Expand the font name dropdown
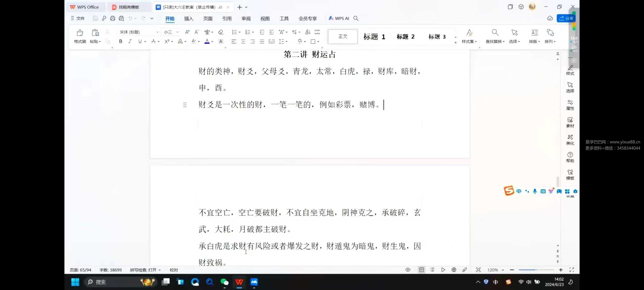This screenshot has height=290, width=644. [x=157, y=32]
